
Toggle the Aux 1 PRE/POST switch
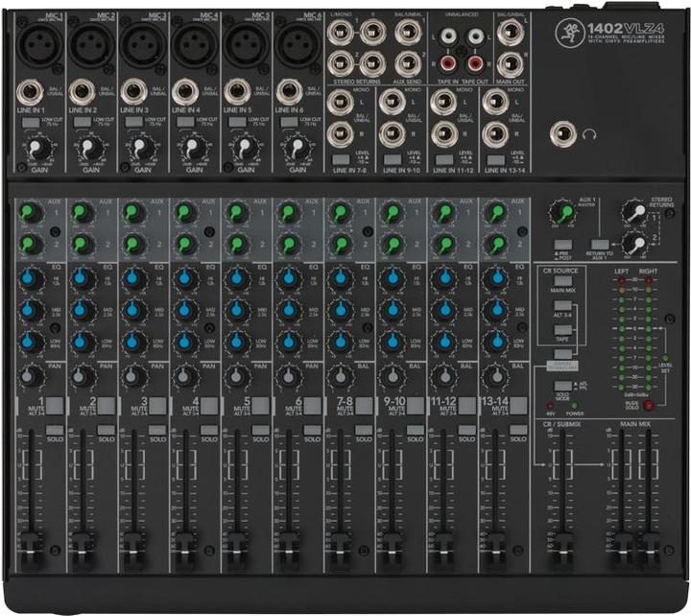pyautogui.click(x=562, y=245)
